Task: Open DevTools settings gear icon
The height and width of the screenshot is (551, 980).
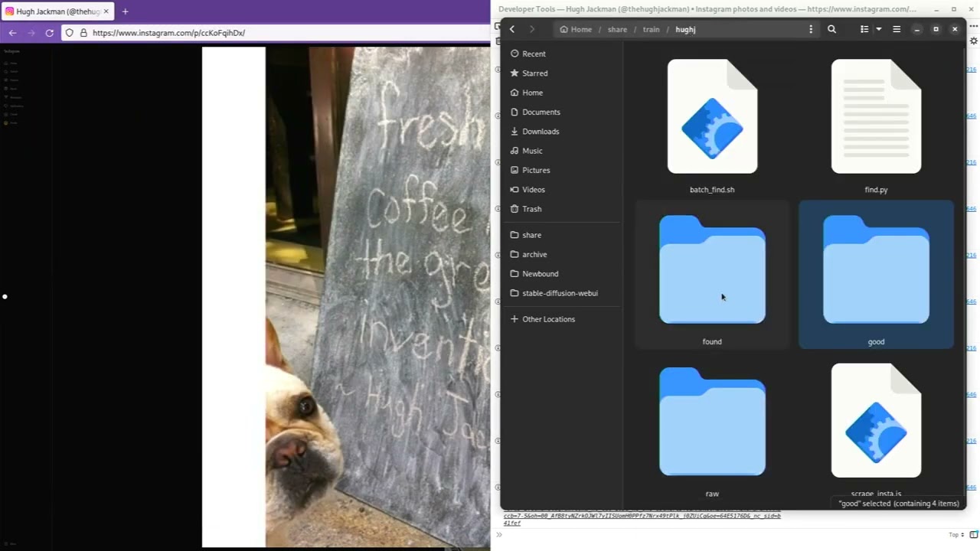Action: 974,41
